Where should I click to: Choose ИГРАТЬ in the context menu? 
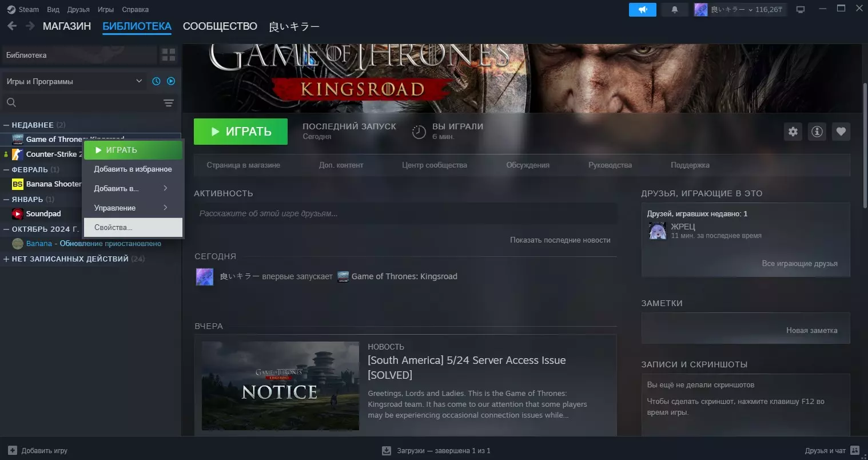point(133,150)
